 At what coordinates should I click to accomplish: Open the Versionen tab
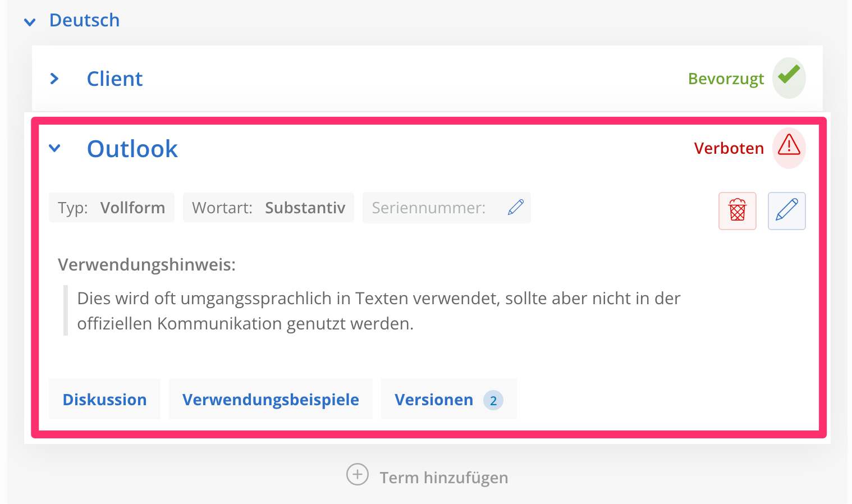tap(449, 399)
